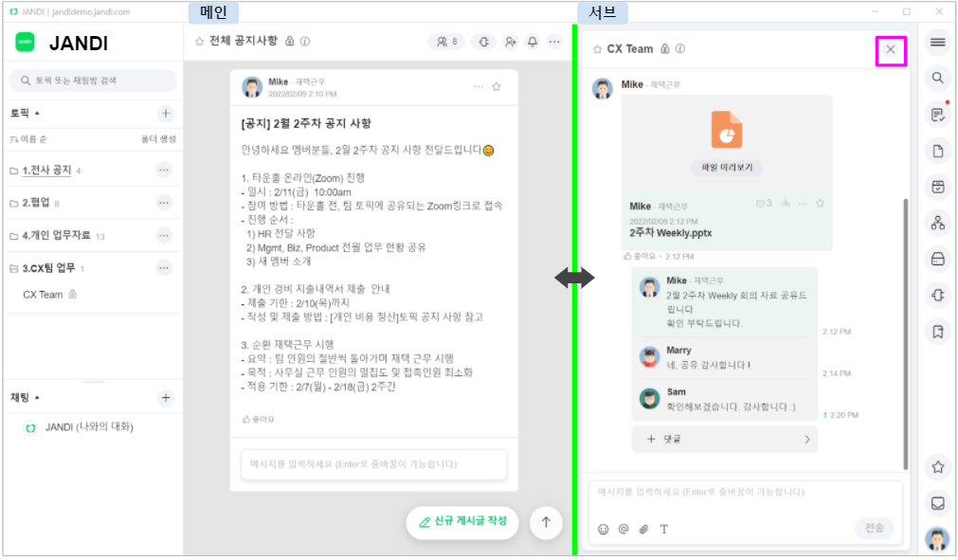958x560 pixels.
Task: Open search from the right sidebar magnifier
Action: pos(937,78)
